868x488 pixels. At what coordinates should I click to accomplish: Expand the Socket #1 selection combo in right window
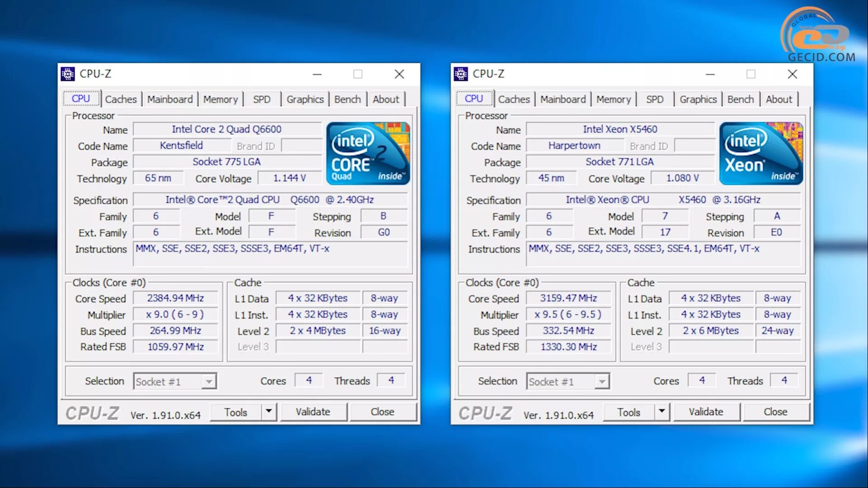[602, 382]
